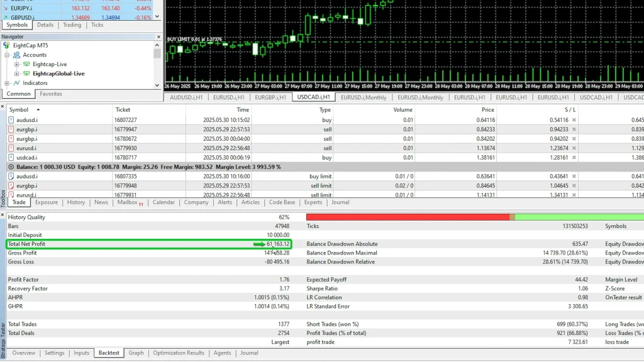Viewport: 644px width, 362px height.
Task: Click the circled plus on the Balance row
Action: coord(11,167)
